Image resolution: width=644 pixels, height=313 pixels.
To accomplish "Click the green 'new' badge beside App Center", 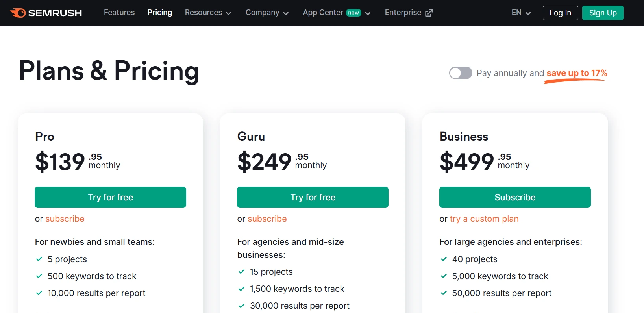I will [353, 13].
